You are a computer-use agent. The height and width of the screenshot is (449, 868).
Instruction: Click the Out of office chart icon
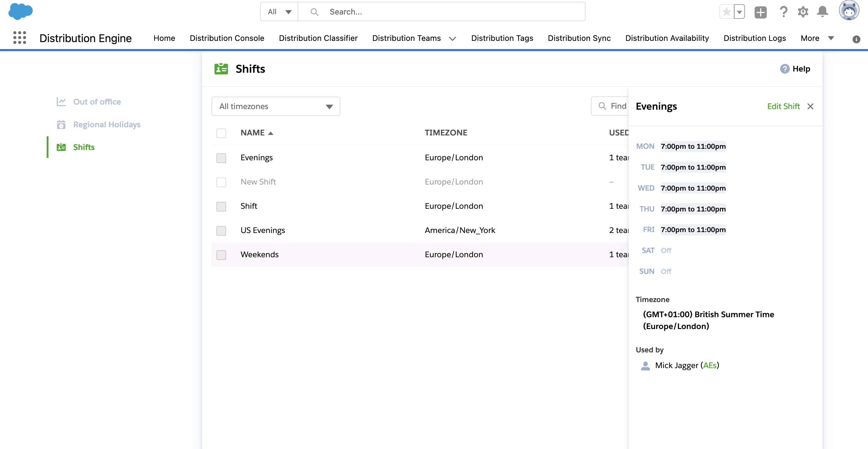pyautogui.click(x=61, y=101)
